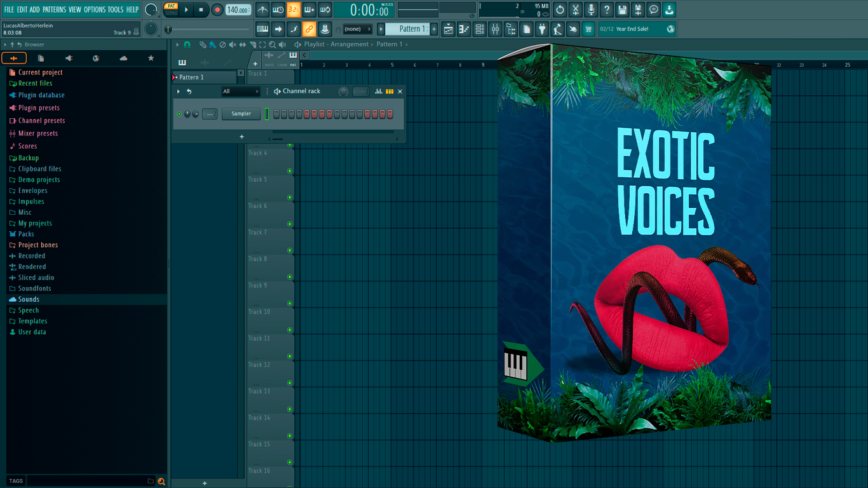Toggle the countdown before recording button
The image size is (868, 488).
pos(294,10)
